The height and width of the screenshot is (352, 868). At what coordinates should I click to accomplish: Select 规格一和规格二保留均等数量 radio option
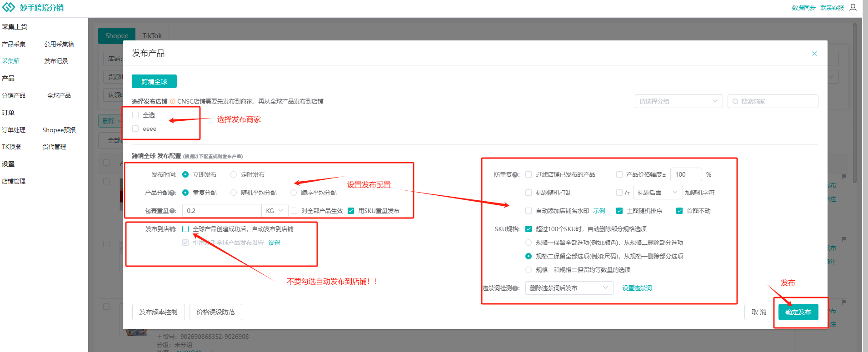(x=529, y=270)
